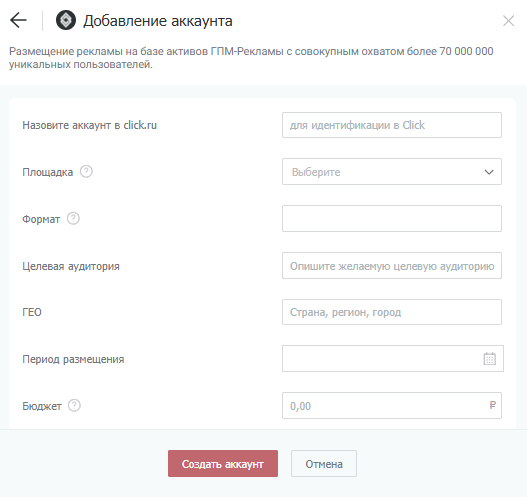Click the Период размещения label
Image resolution: width=527 pixels, height=497 pixels.
[x=73, y=359]
